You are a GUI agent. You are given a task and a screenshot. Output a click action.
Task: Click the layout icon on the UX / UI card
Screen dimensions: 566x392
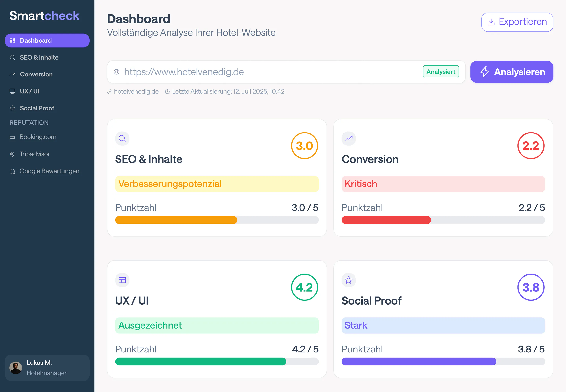122,280
